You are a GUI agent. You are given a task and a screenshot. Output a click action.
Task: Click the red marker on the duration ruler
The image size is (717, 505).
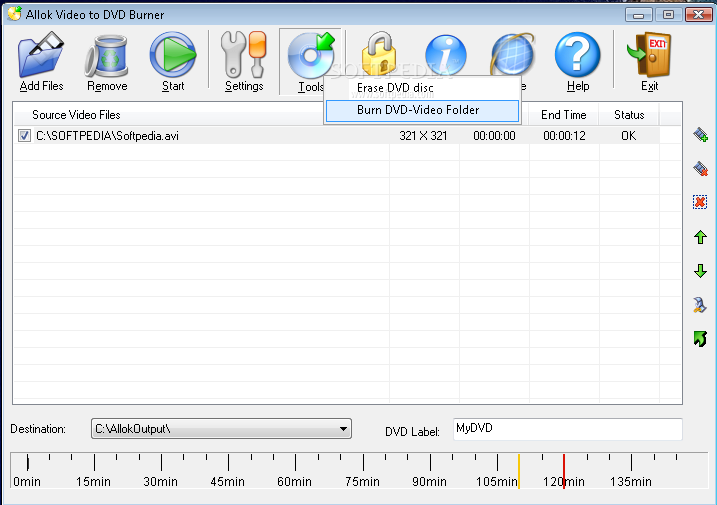(564, 471)
